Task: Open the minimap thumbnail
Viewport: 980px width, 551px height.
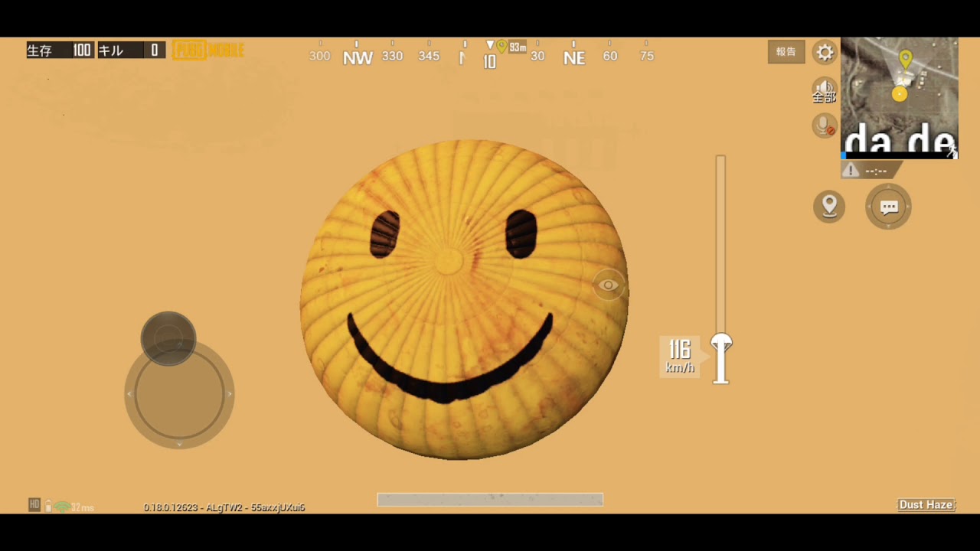Action: [900, 98]
